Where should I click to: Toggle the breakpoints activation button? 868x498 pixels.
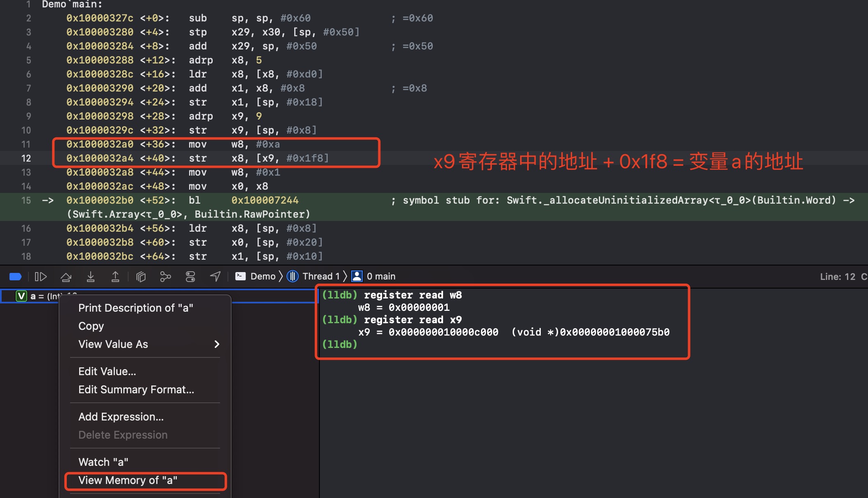click(x=15, y=277)
